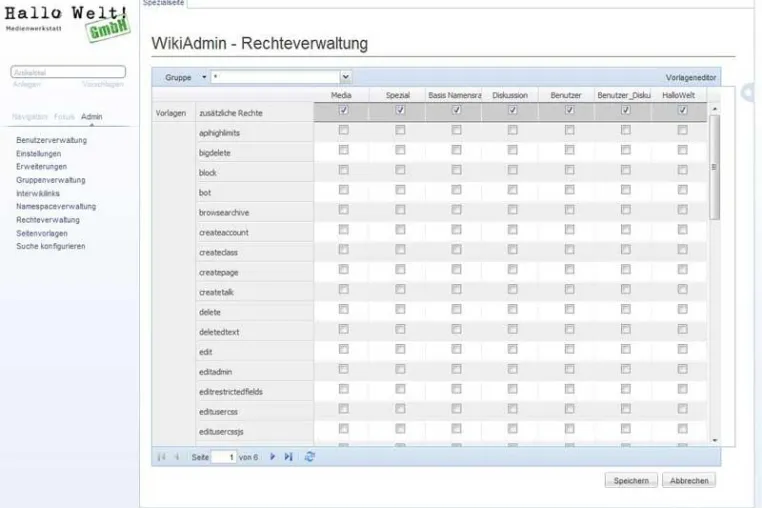762x508 pixels.
Task: Open the Spezialseite tab
Action: (163, 3)
